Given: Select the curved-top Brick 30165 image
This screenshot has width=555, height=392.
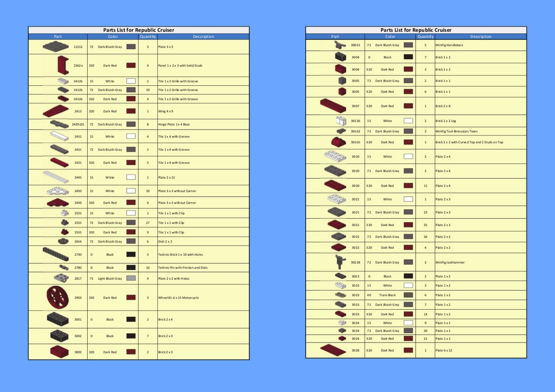Looking at the screenshot, I should tap(339, 142).
